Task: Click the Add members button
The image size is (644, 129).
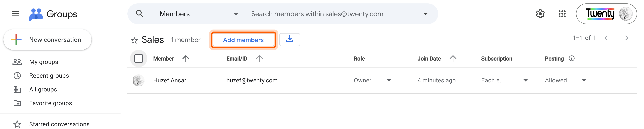Action: pyautogui.click(x=243, y=40)
